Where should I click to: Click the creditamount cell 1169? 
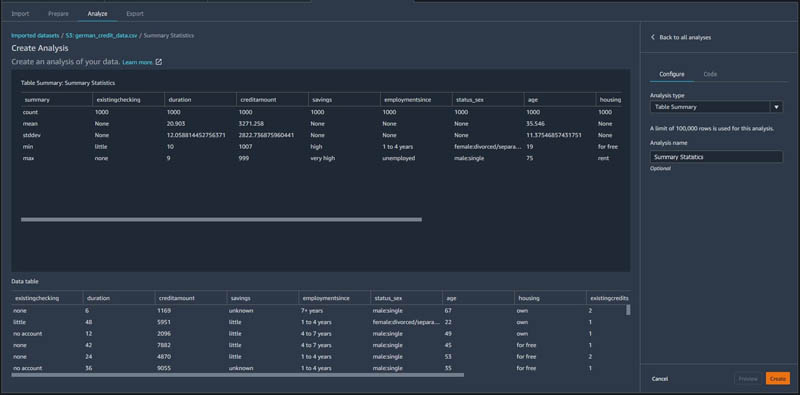coord(164,310)
